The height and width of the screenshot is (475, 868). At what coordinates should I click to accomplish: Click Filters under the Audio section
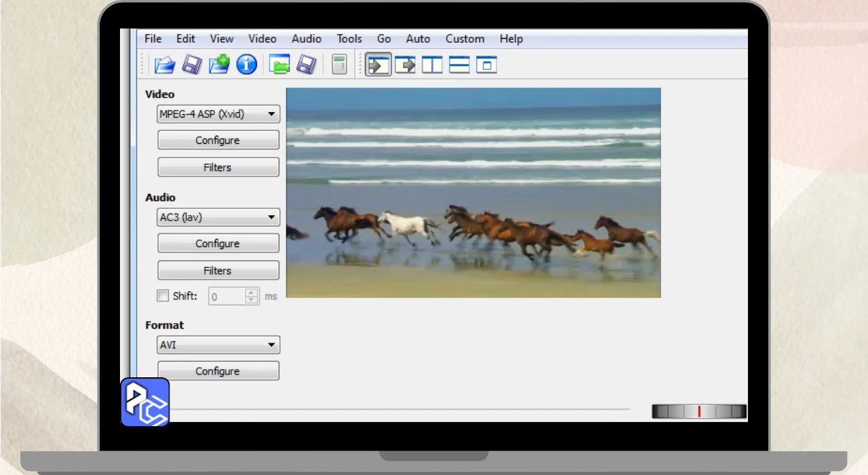click(218, 271)
